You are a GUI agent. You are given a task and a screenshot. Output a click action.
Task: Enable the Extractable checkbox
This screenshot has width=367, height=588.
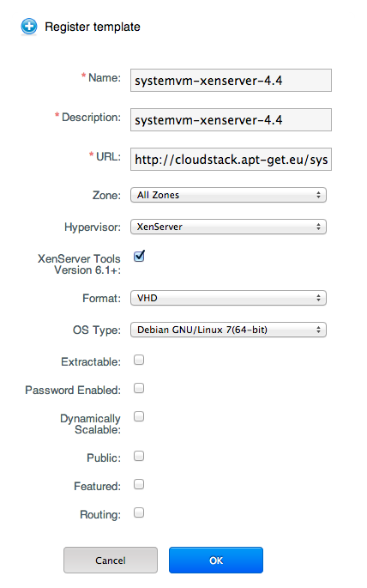click(139, 360)
